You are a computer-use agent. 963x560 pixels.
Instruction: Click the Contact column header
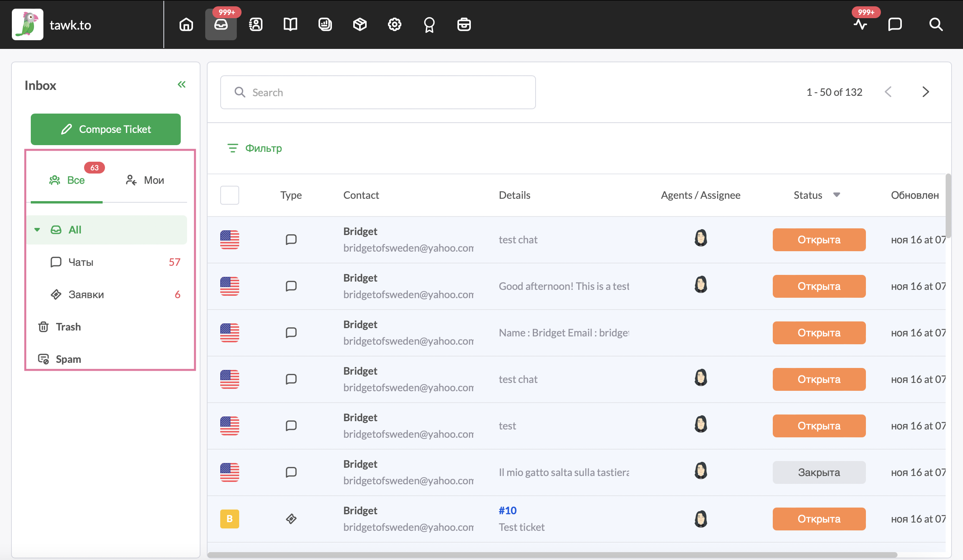click(x=361, y=195)
